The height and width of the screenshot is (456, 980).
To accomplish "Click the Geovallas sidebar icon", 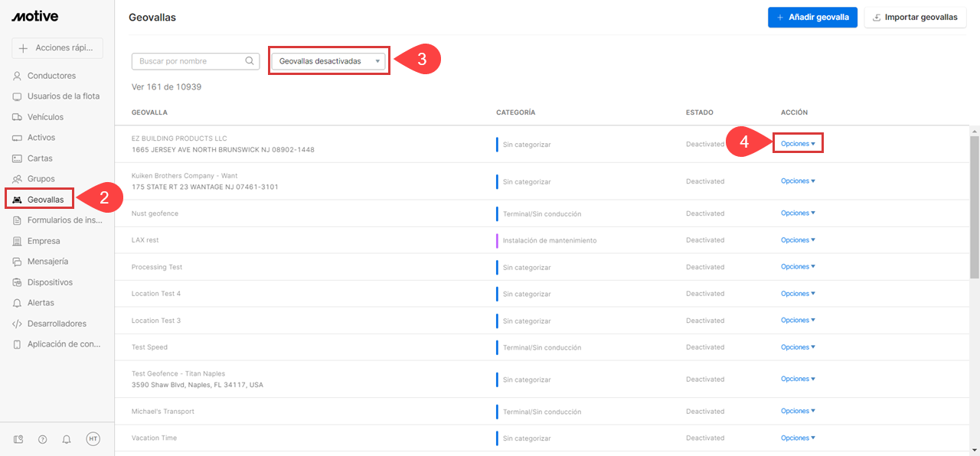I will [x=17, y=200].
